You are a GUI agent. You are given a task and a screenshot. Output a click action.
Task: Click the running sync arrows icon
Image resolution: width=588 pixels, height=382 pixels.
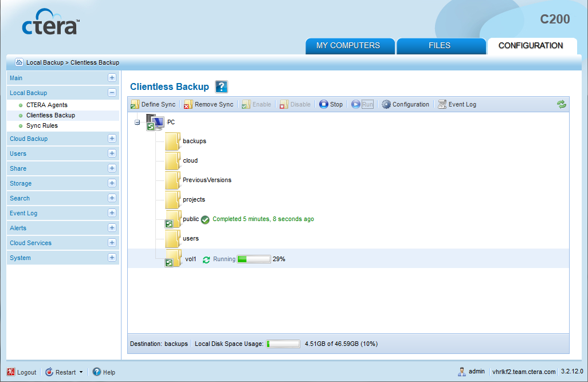coord(206,259)
